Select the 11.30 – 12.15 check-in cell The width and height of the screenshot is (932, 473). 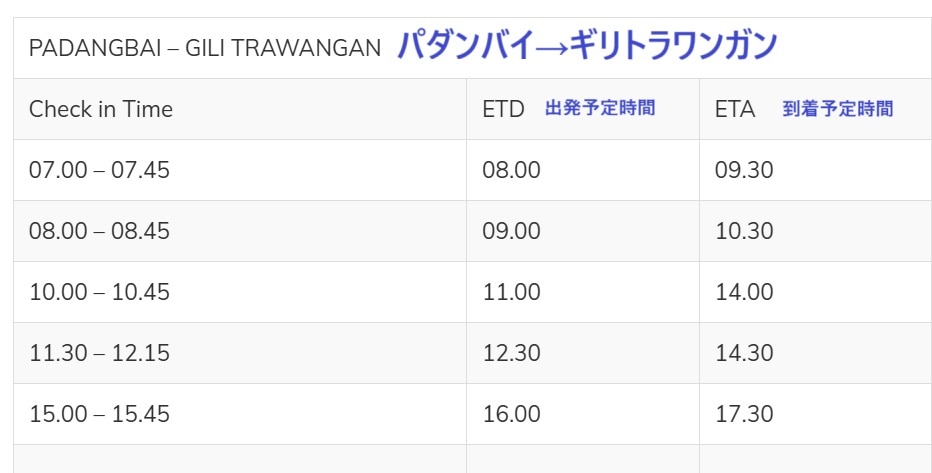[x=100, y=353]
